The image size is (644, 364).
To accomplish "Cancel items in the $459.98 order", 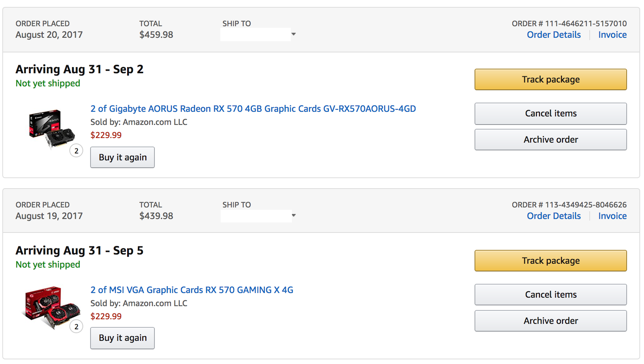I will point(550,113).
